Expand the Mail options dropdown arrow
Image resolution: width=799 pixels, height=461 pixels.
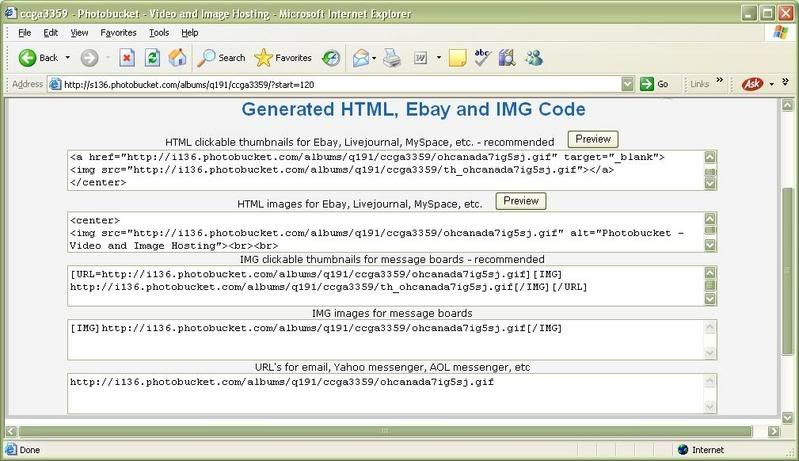(x=375, y=58)
